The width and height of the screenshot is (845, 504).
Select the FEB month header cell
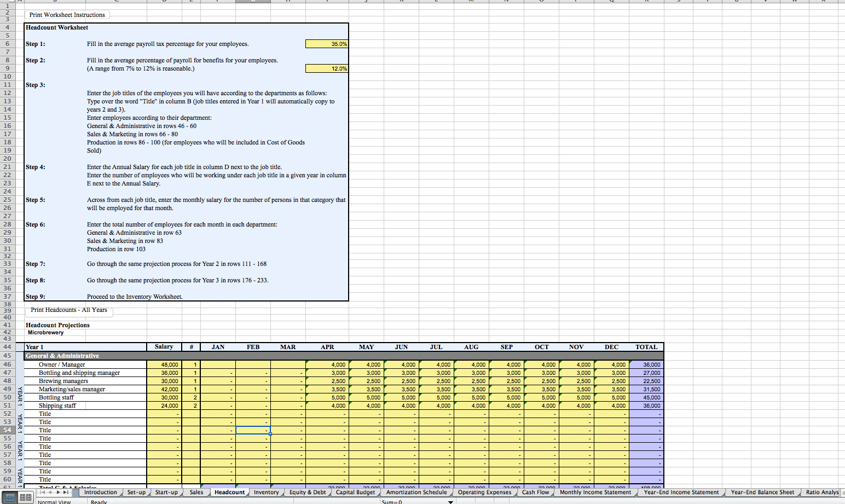click(x=253, y=347)
